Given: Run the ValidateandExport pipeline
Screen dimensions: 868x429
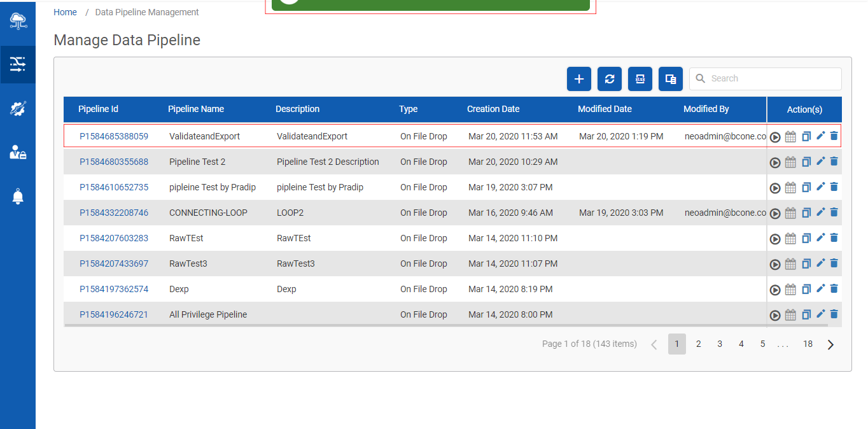Looking at the screenshot, I should pyautogui.click(x=775, y=137).
